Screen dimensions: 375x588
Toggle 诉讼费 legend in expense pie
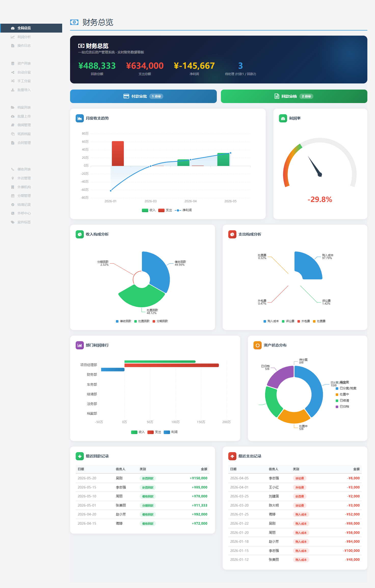[288, 321]
